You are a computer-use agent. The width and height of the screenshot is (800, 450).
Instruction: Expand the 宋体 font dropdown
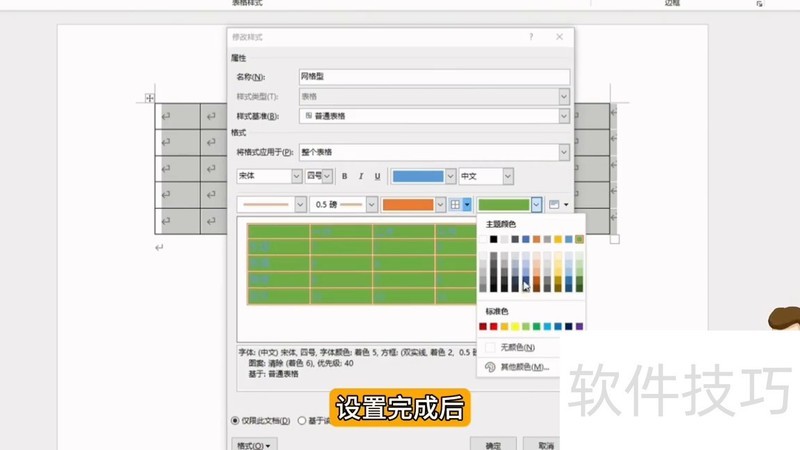[x=296, y=176]
